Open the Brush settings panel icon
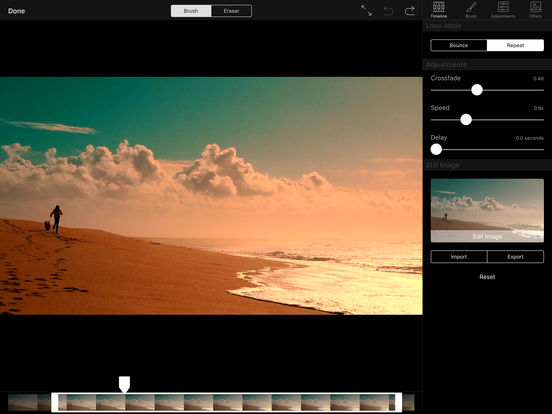 pos(471,10)
